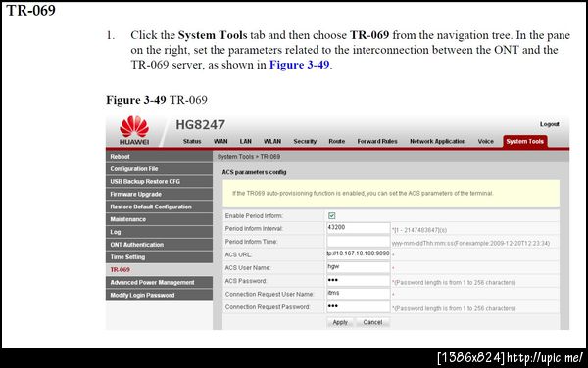Select Restore Default Configuration

(159, 207)
